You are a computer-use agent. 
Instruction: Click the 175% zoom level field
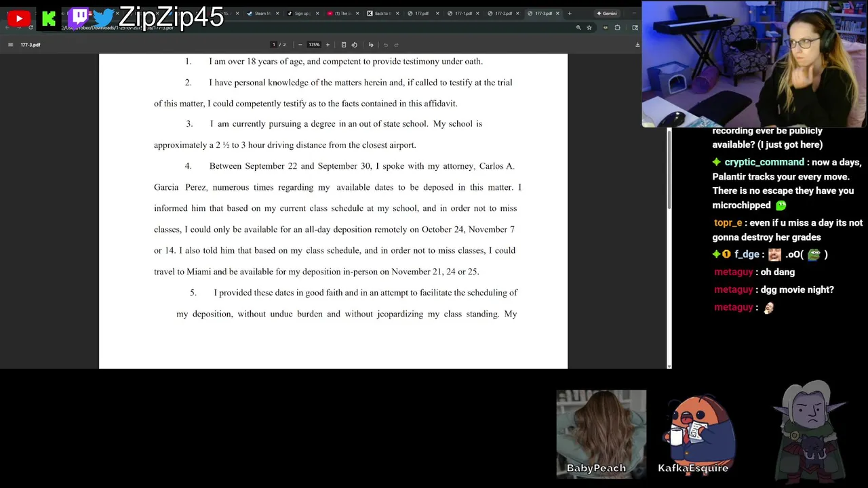314,45
